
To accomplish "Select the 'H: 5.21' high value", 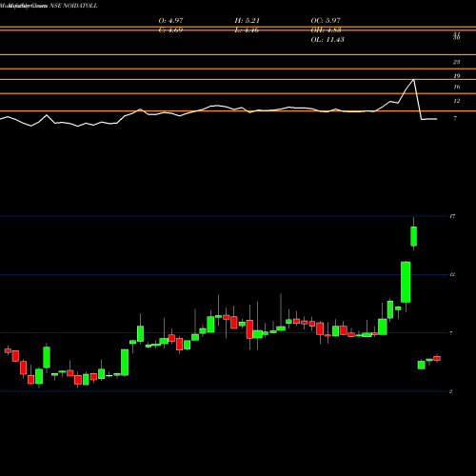I will (248, 21).
